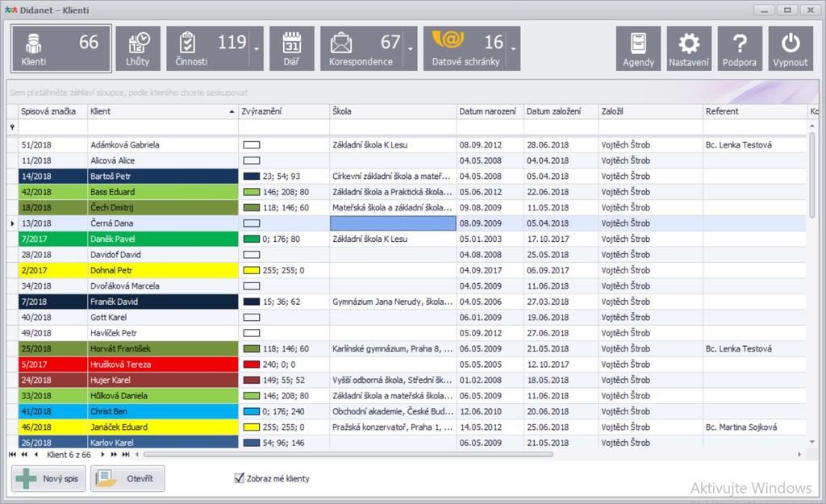Open the Diář calendar tile

click(292, 48)
